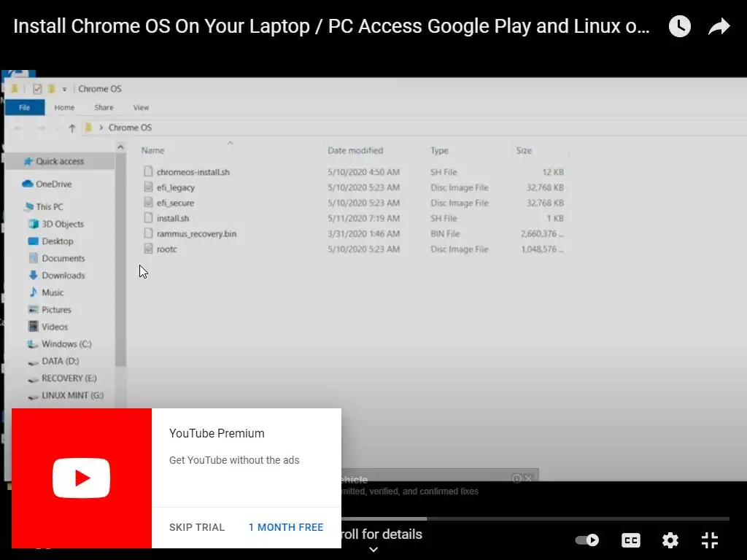
Task: Select Quick access in navigation pane
Action: [60, 161]
